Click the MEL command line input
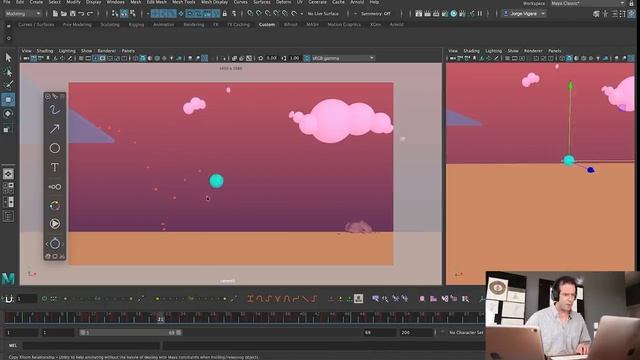Screen dimensions: 640x360 click(x=91, y=345)
